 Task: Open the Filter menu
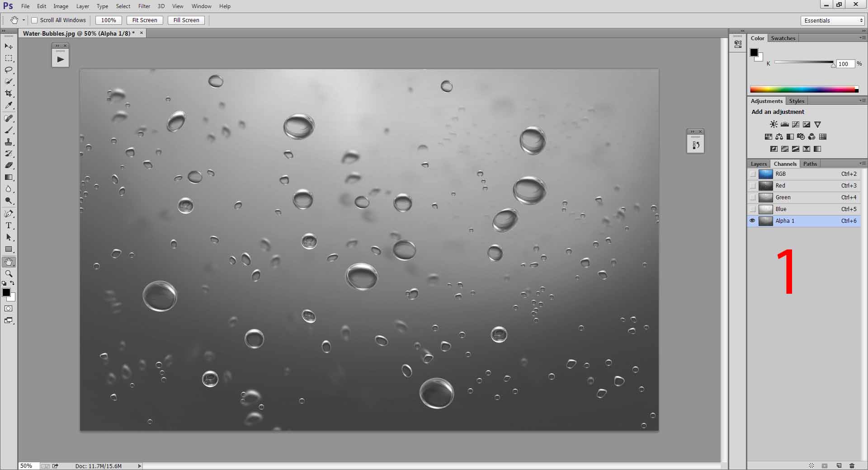coord(144,6)
